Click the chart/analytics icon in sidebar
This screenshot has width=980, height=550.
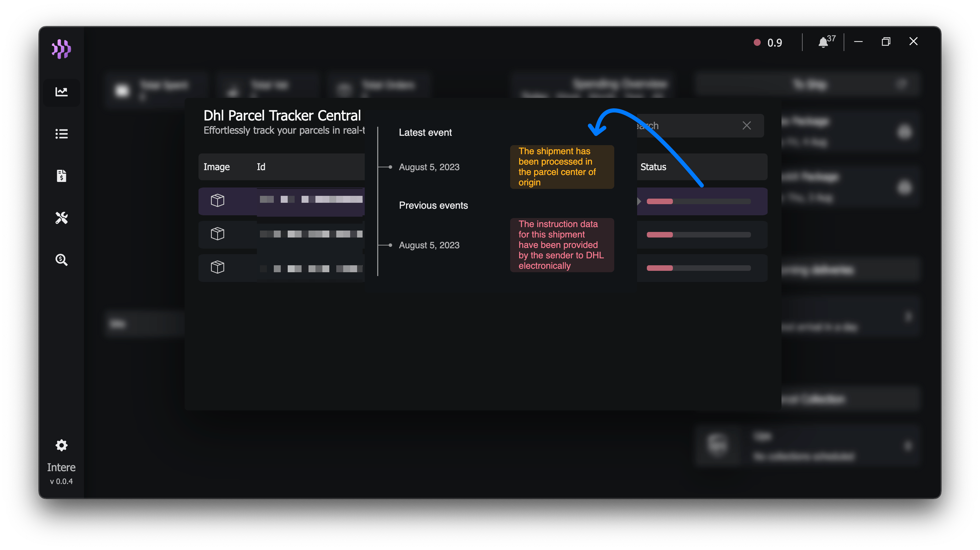point(61,92)
